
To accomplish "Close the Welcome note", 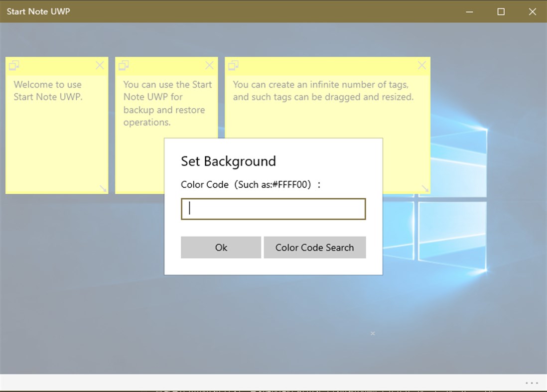I will [x=100, y=65].
